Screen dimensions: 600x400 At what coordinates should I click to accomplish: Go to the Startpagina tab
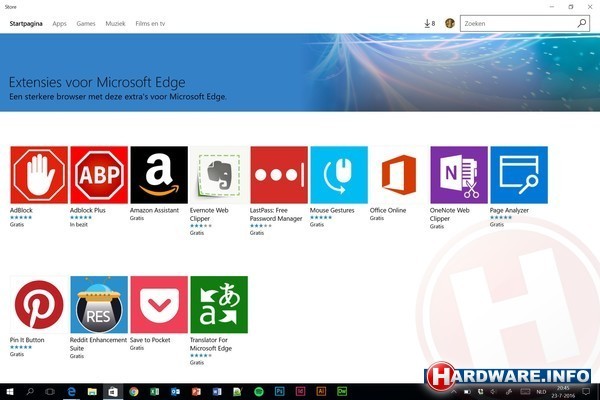coord(26,23)
